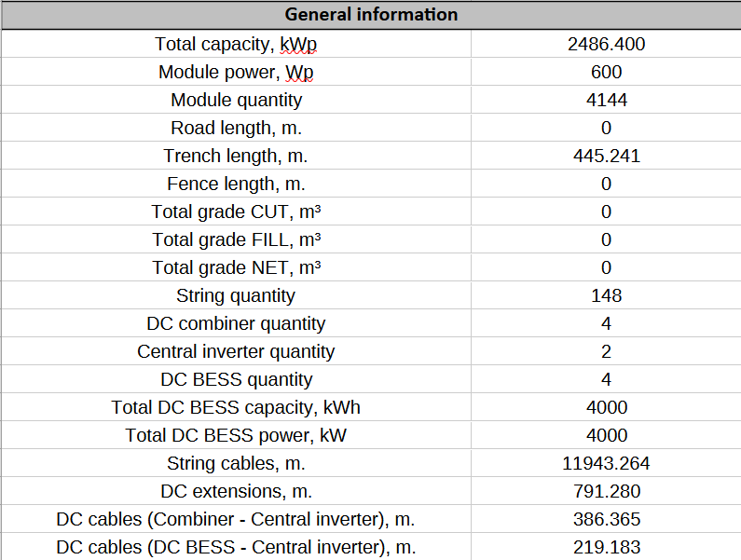Click the 'Total DC BESS capacity, kWh' label
This screenshot has width=741, height=560.
tap(236, 407)
